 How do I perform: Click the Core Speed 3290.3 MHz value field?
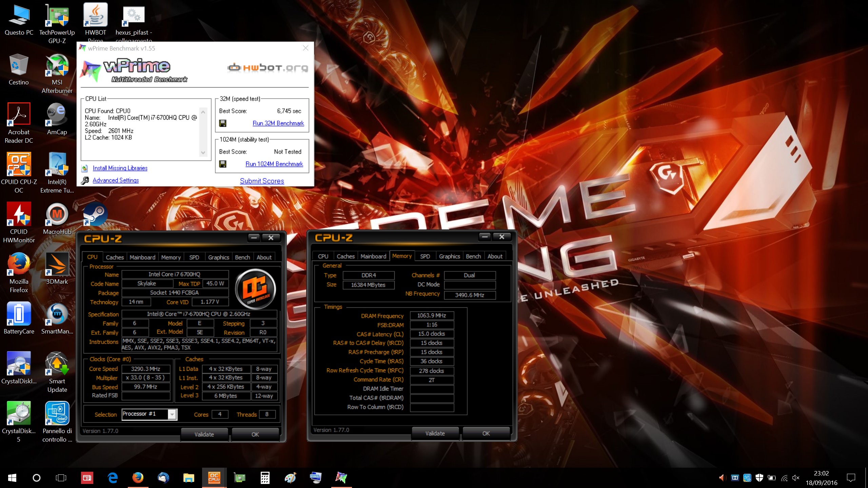[x=146, y=369]
